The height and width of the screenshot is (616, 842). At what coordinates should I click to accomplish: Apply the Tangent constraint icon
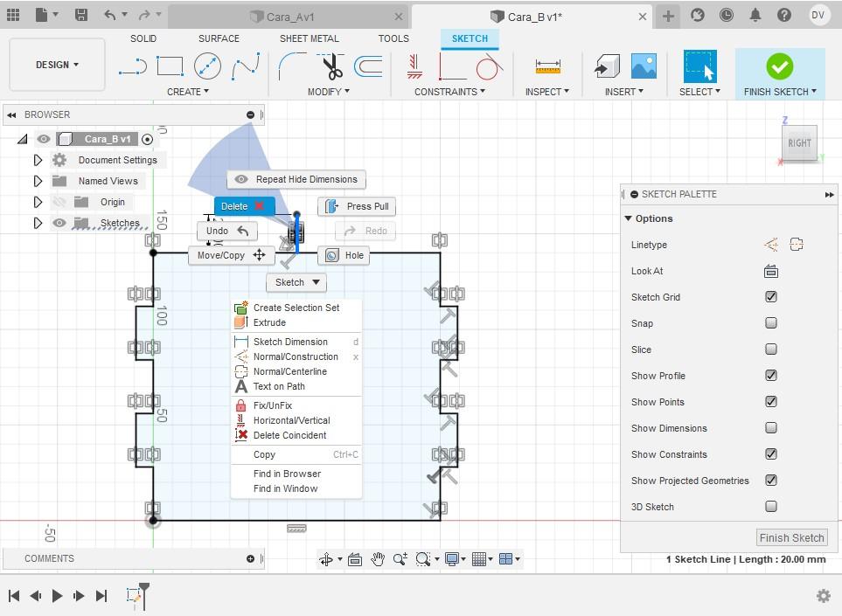coord(489,66)
